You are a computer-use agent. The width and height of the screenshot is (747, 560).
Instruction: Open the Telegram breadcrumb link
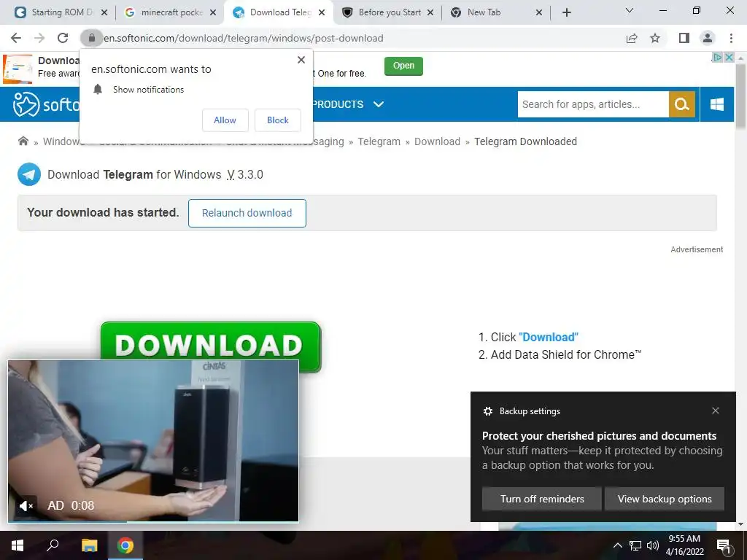coord(379,141)
